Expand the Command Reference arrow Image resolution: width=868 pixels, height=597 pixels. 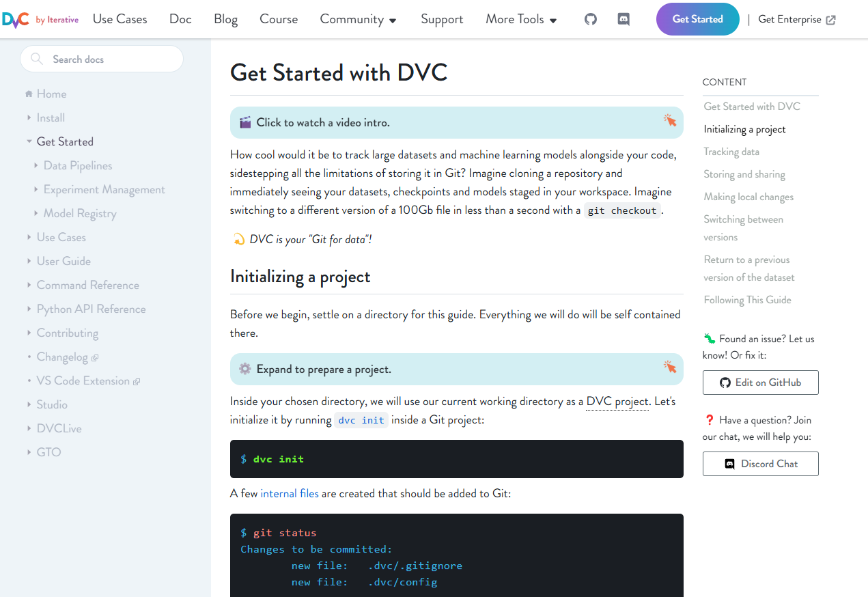click(29, 285)
